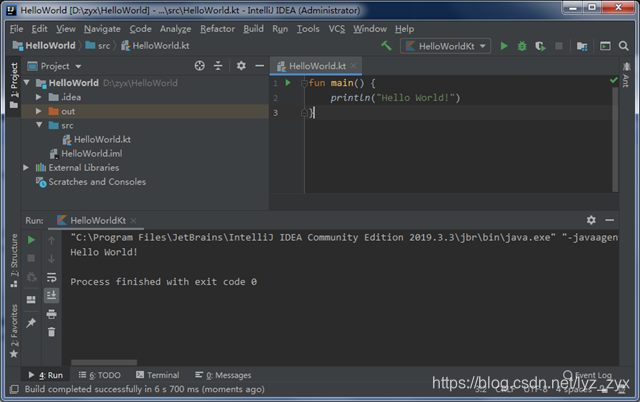Collapse the HelloWorld root project node
The height and width of the screenshot is (402, 640).
[27, 83]
